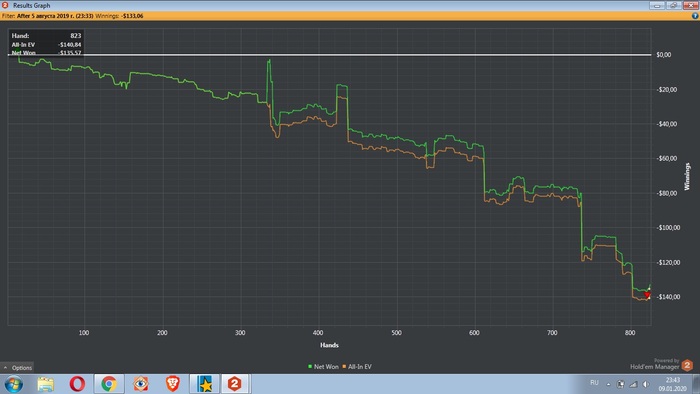Switch to the star poker client taskbar icon

pos(205,384)
